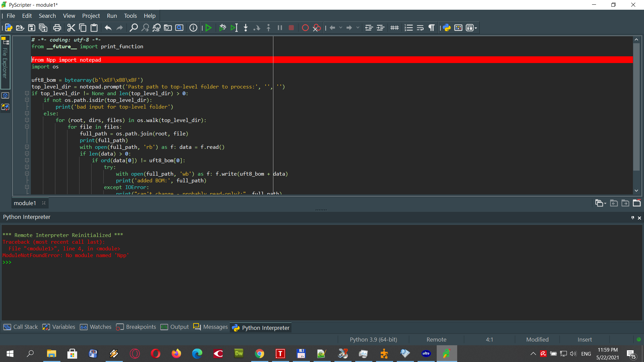Open a file from disk
The height and width of the screenshot is (362, 644).
coord(20,28)
